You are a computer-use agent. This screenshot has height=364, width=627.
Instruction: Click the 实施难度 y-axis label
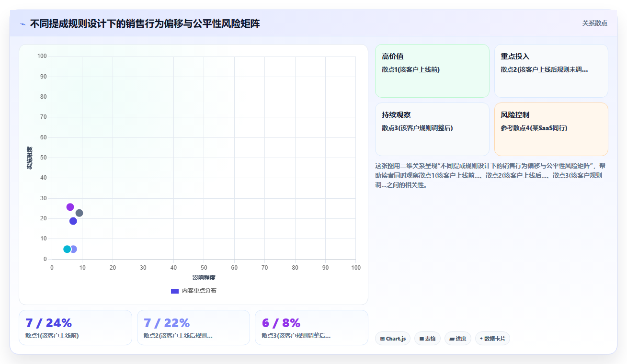(30, 158)
